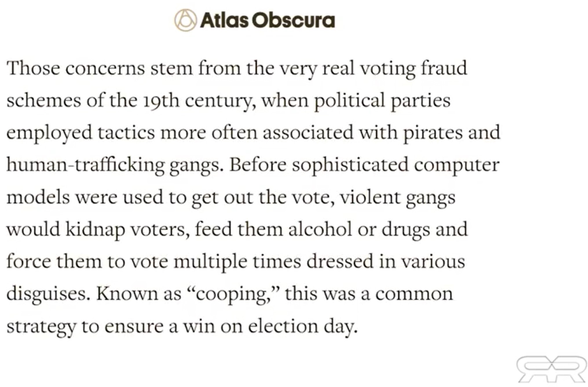This screenshot has width=588, height=387.
Task: Click the word "cooping" in quotes
Action: (232, 294)
